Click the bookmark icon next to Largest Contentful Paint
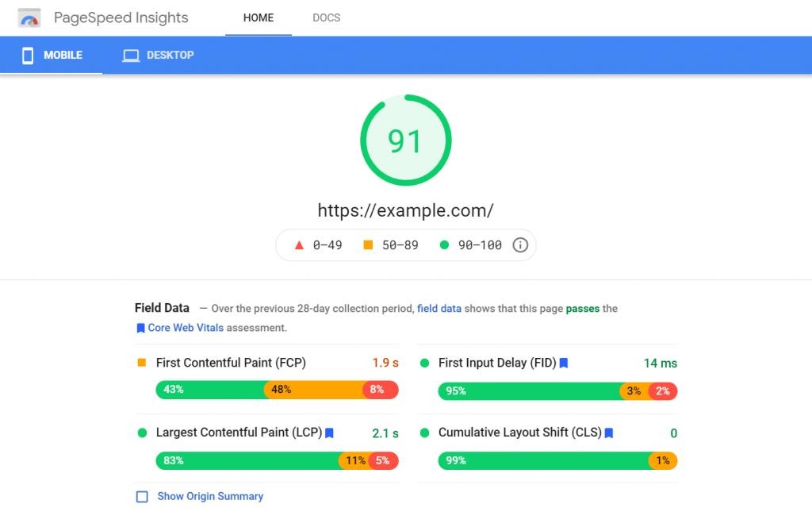This screenshot has width=812, height=527. tap(329, 433)
